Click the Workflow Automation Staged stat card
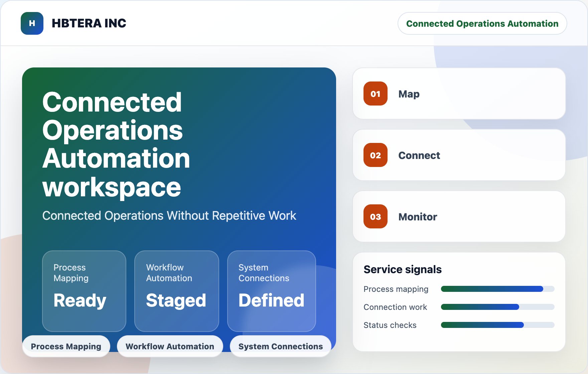Screen dimensions: 588x374 click(x=177, y=291)
